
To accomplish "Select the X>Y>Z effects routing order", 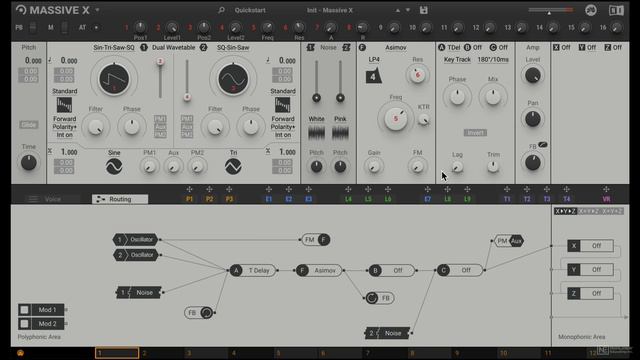I will point(565,211).
